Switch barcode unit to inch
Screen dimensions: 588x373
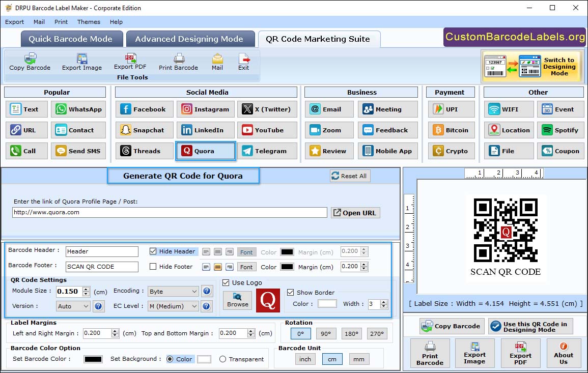pyautogui.click(x=305, y=359)
